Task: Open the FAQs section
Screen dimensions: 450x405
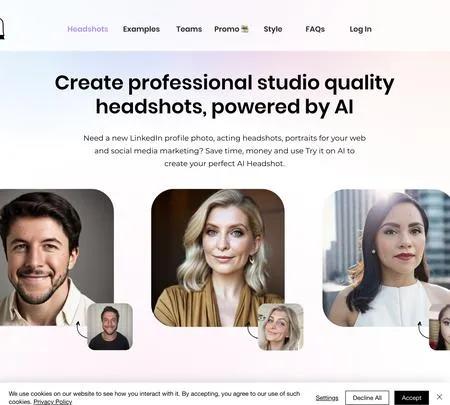Action: (315, 29)
